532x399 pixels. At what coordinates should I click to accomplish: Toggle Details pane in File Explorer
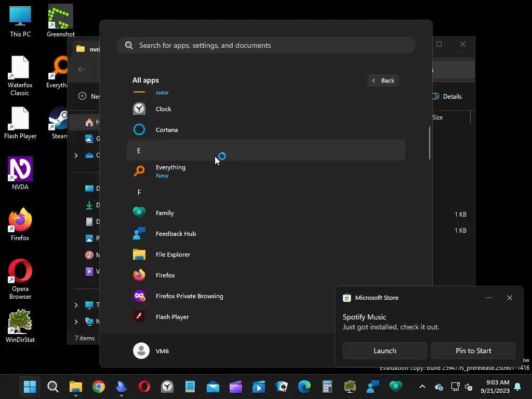click(x=447, y=96)
